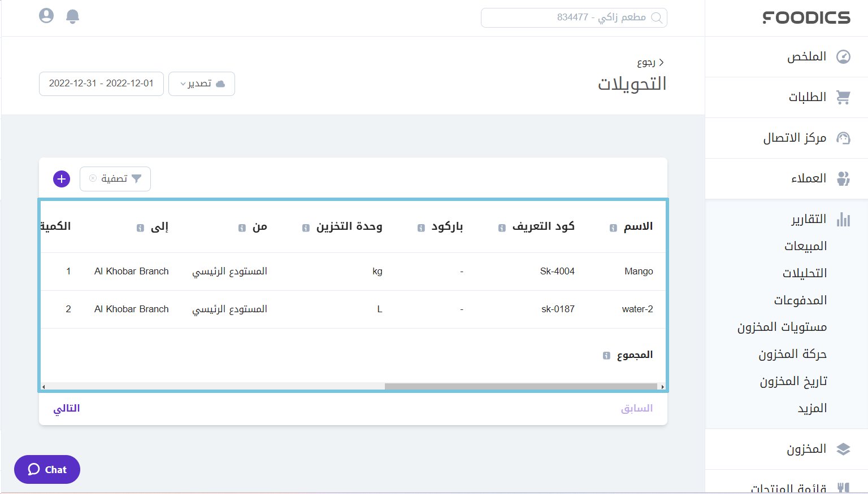Open الطلبات using the cart icon
This screenshot has width=868, height=494.
[844, 97]
